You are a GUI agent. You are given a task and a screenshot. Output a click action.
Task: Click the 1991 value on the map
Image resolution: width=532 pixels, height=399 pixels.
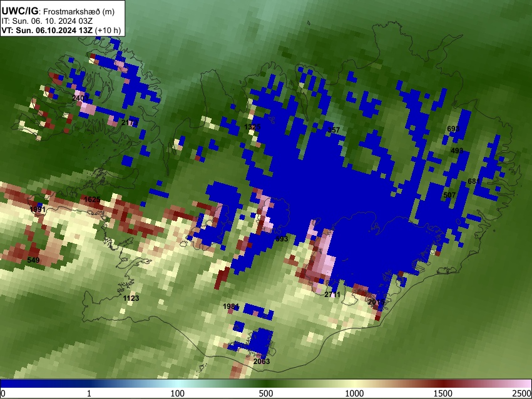pos(38,210)
